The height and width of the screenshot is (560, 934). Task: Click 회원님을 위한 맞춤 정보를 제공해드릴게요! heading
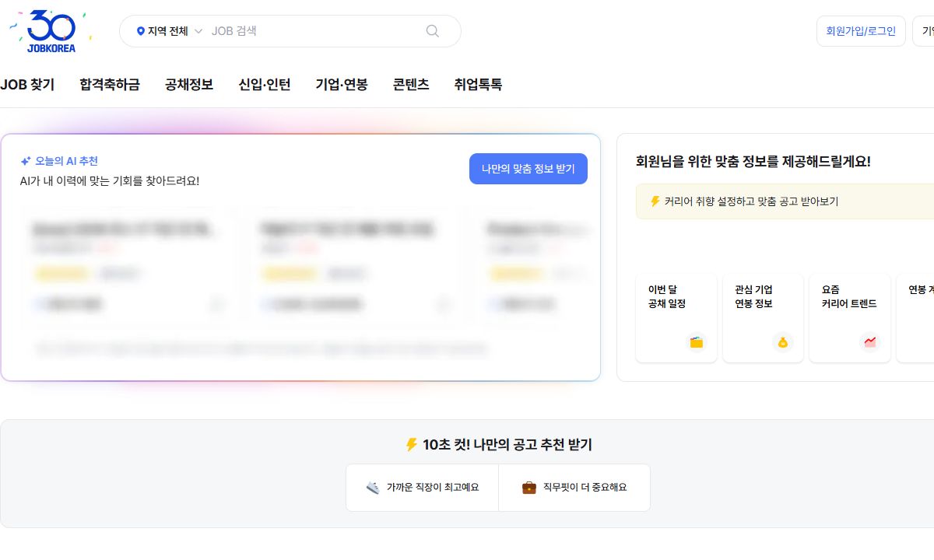pyautogui.click(x=753, y=162)
